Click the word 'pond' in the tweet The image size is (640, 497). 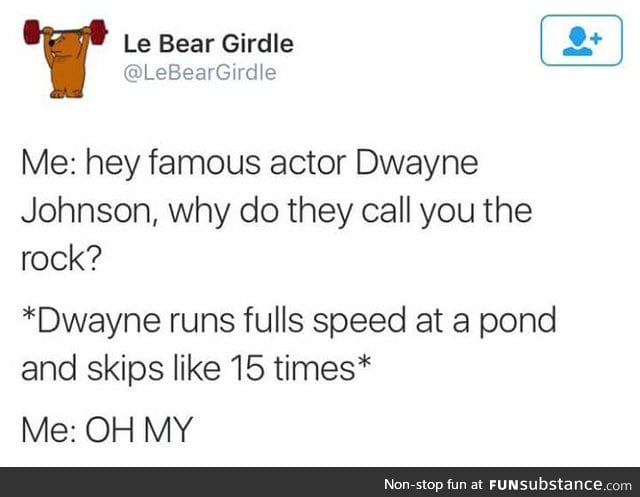tap(517, 322)
